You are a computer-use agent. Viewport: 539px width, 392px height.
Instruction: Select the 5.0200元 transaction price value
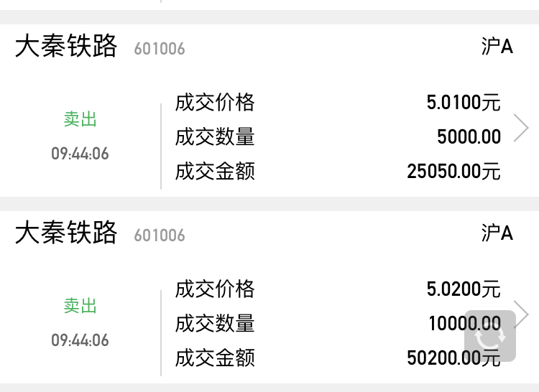463,289
